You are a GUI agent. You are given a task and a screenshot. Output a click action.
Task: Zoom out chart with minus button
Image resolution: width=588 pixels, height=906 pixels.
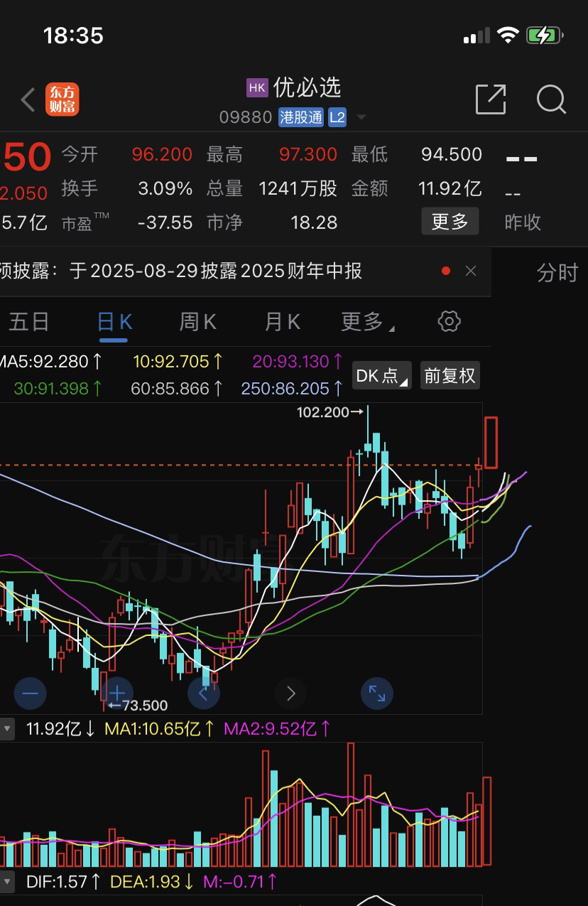30,693
